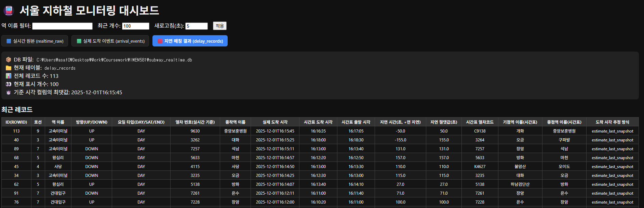Click the blue square realtime_raw icon
The image size is (644, 208).
[x=9, y=41]
